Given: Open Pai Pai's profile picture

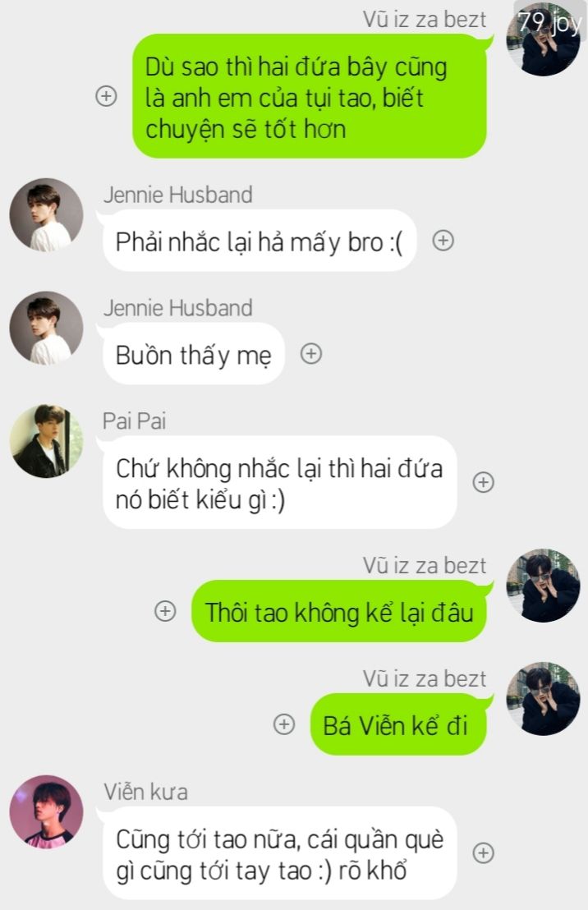Looking at the screenshot, I should click(x=47, y=441).
